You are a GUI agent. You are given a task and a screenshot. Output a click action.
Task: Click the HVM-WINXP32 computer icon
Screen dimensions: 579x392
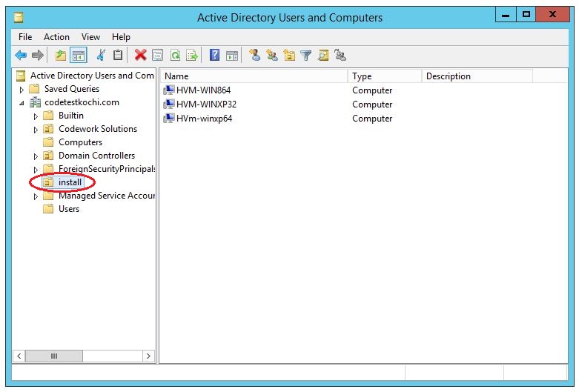click(169, 104)
